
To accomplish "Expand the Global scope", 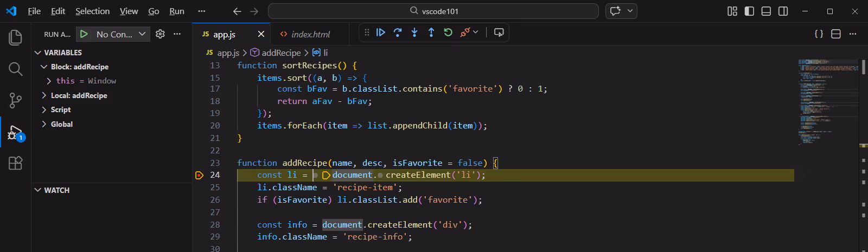I will tap(44, 124).
